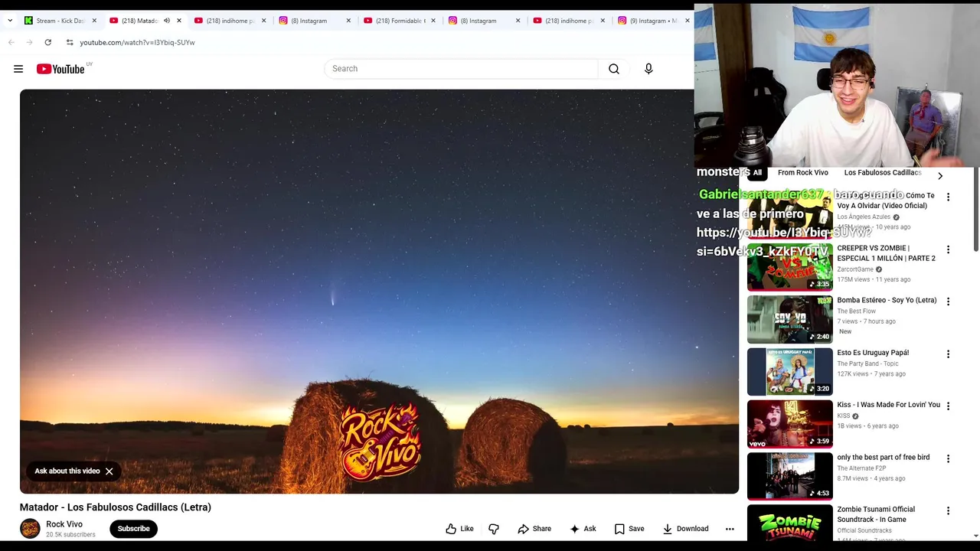The height and width of the screenshot is (551, 980).
Task: View site information icon in address bar
Action: click(x=69, y=42)
